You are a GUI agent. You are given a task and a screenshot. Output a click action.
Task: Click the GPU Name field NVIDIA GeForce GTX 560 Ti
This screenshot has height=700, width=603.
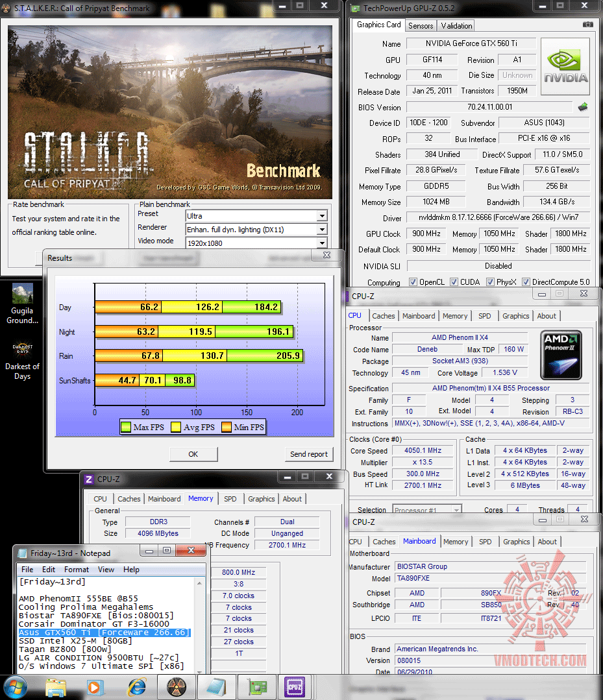tap(471, 43)
